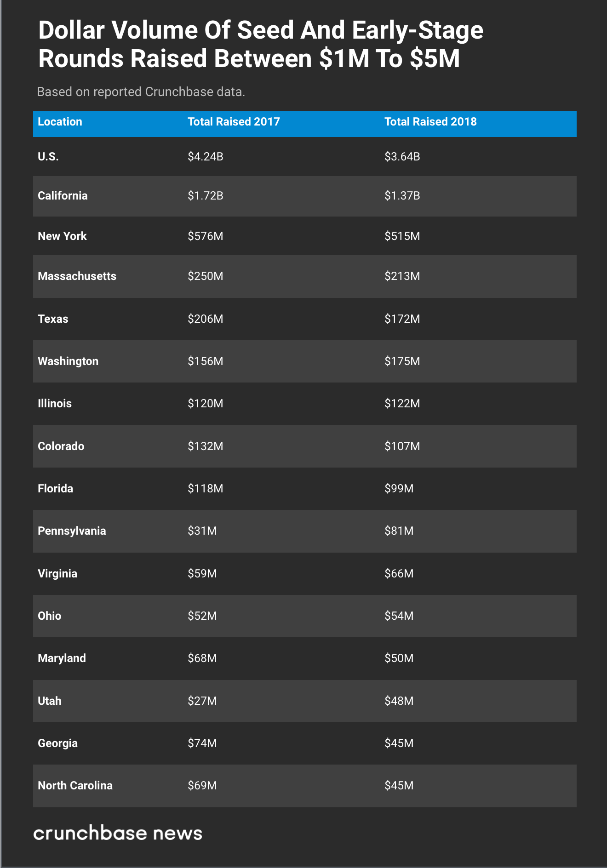Click Colorado's 2017 value $132M
Viewport: 607px width, 868px height.
tap(205, 446)
